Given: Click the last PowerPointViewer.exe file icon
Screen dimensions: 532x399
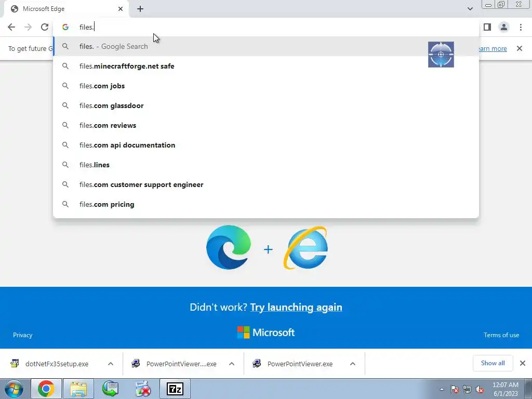Looking at the screenshot, I should point(257,364).
